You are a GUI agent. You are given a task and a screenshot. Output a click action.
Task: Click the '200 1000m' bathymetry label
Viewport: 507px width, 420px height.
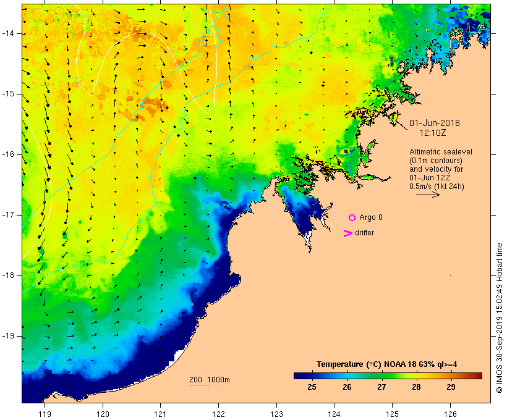(210, 380)
